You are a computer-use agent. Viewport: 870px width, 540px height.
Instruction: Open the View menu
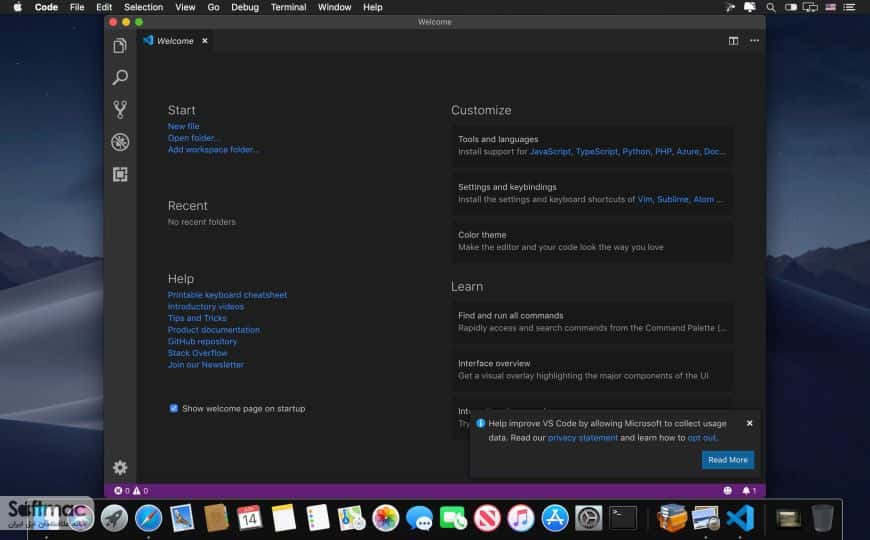(x=185, y=7)
